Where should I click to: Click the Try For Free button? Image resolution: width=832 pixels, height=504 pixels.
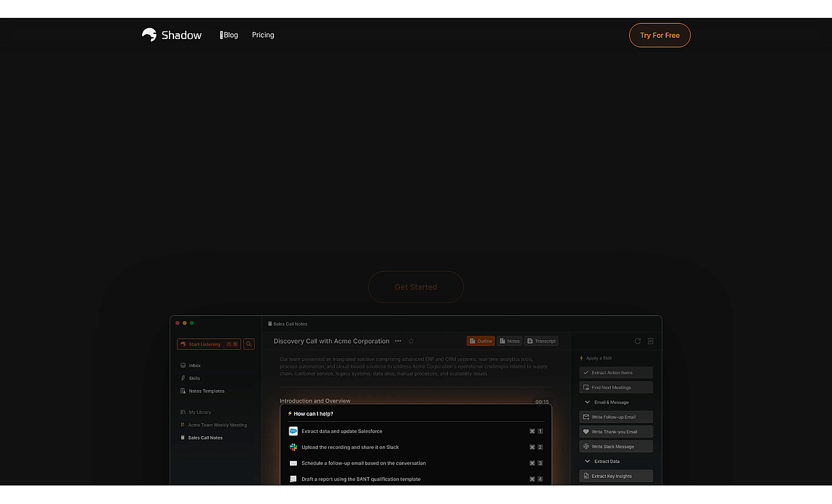(660, 35)
